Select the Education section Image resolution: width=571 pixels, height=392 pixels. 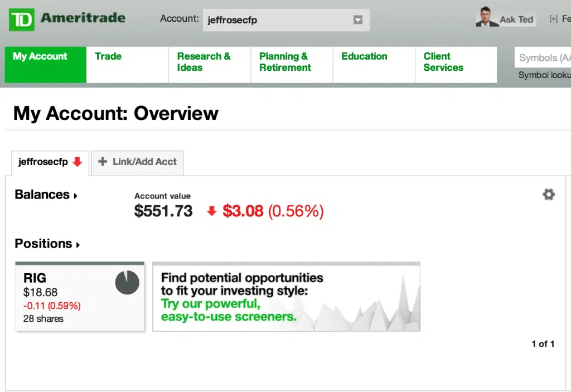click(364, 56)
